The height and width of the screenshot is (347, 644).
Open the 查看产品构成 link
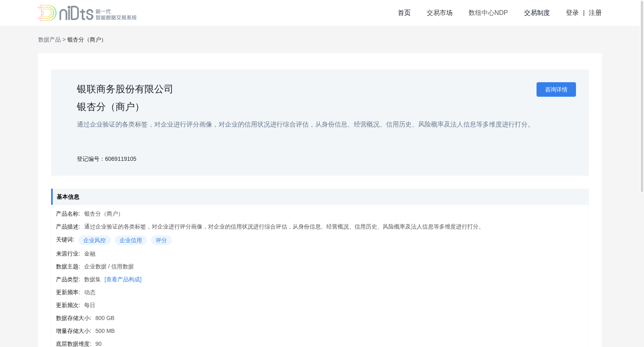pyautogui.click(x=123, y=279)
